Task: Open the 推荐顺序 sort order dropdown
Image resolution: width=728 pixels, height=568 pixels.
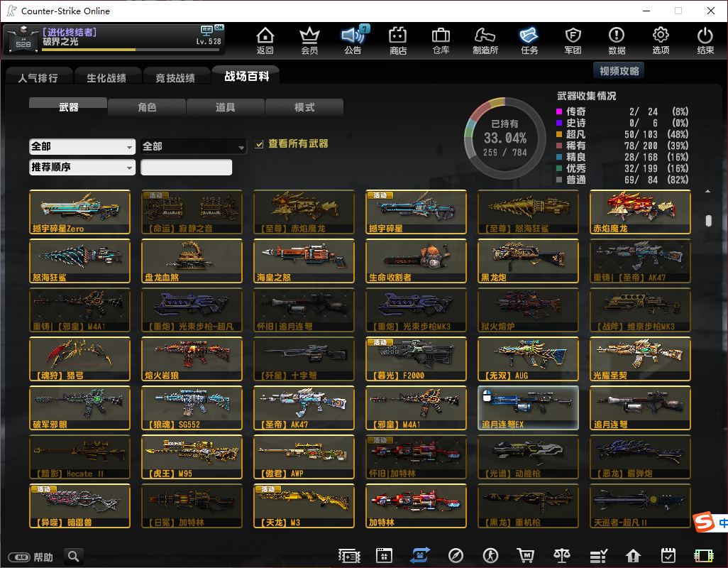Action: point(82,168)
